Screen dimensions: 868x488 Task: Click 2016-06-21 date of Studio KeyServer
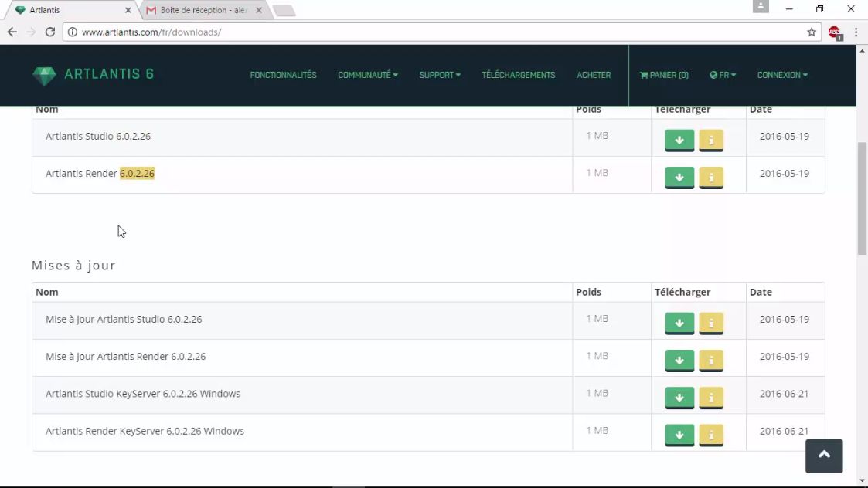coord(784,393)
